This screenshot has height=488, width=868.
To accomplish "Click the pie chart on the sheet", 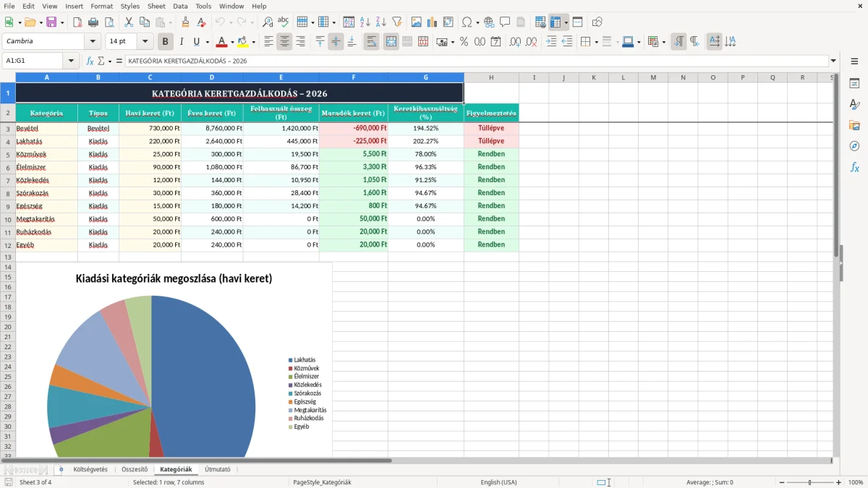I will pos(151,376).
